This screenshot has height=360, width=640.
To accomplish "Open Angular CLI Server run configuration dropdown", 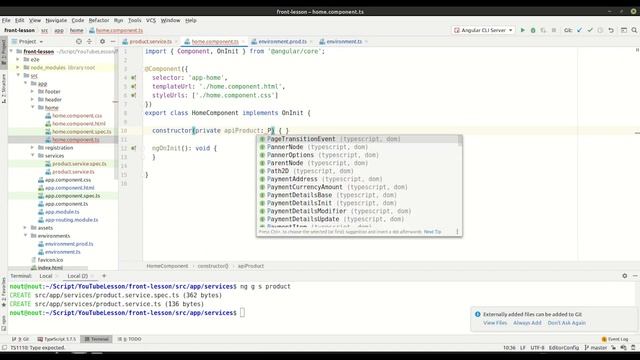I will [483, 30].
